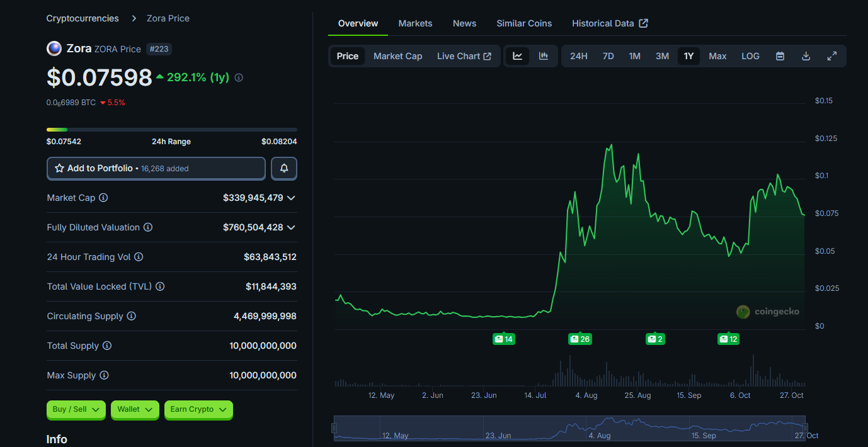Open the Buy / Sell dropdown
868x447 pixels.
[x=76, y=409]
